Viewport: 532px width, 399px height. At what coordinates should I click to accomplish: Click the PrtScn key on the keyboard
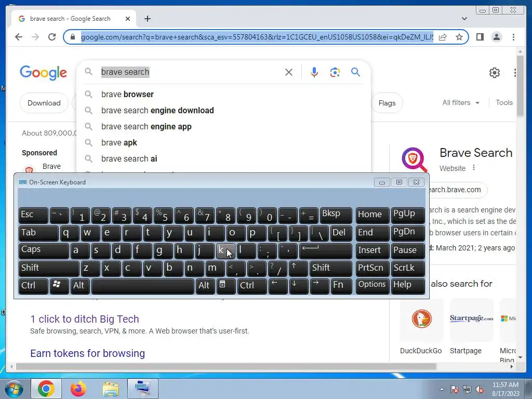[x=372, y=269]
